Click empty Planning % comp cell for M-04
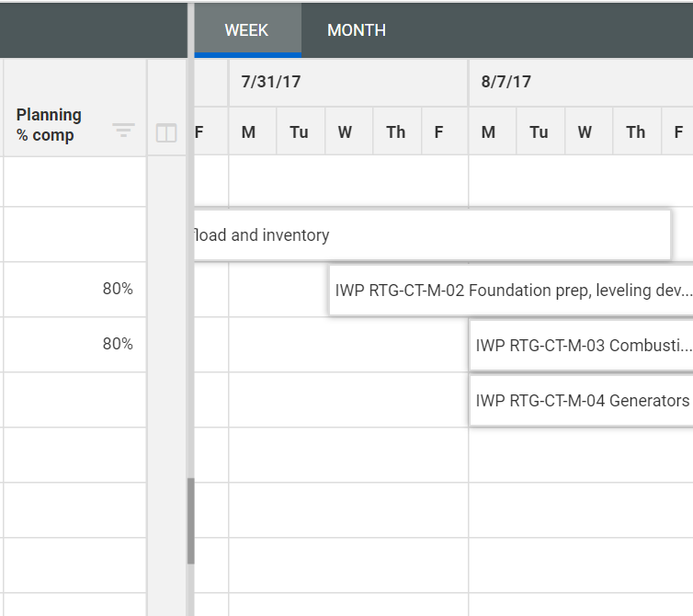The image size is (693, 616). point(74,400)
